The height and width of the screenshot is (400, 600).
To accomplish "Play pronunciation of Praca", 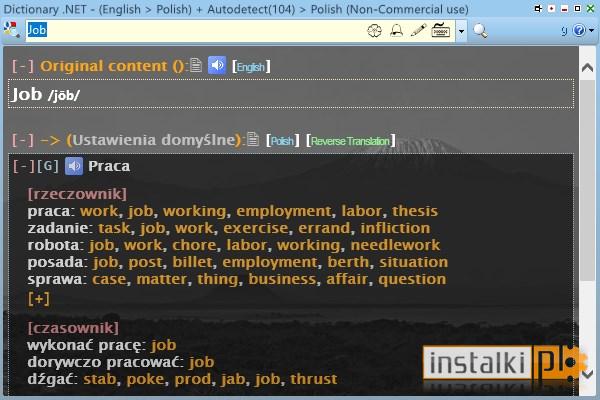I will pos(74,166).
